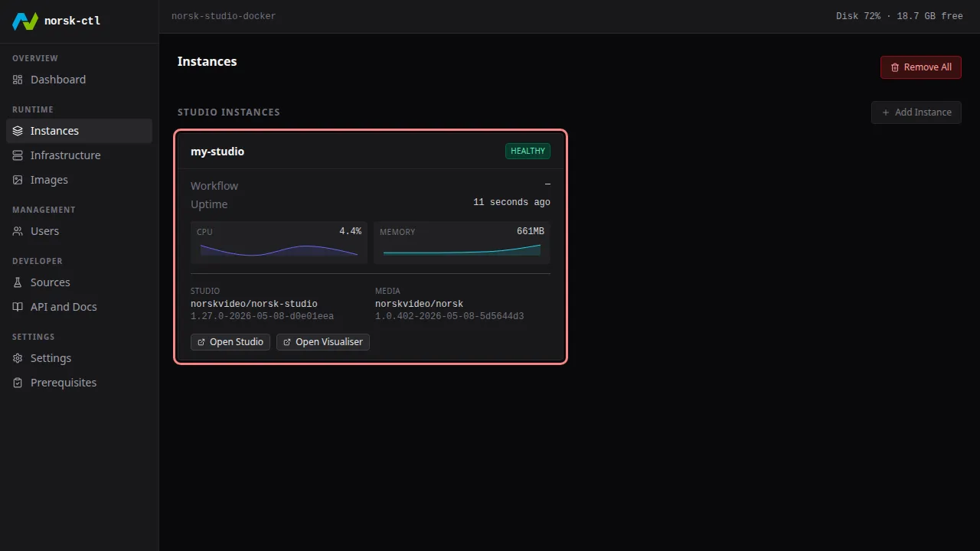
Task: Click the Images picture icon
Action: point(18,180)
